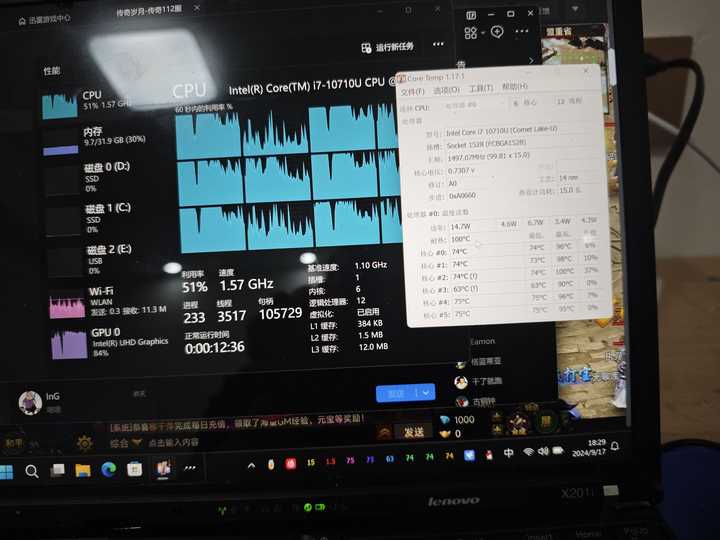Select 磁盘 2 (E:) USB disk
720x540 pixels.
(92, 262)
